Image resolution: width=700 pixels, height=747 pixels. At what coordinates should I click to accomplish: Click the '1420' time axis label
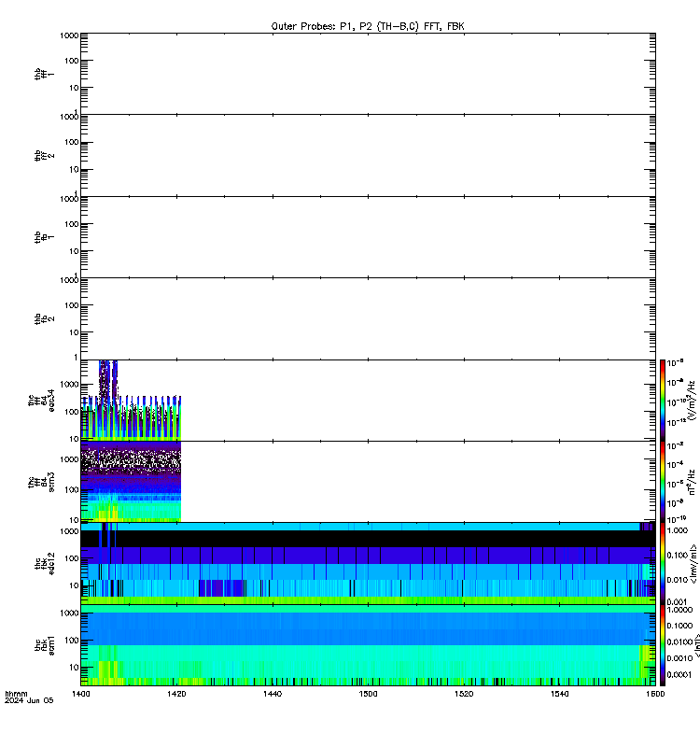[176, 694]
